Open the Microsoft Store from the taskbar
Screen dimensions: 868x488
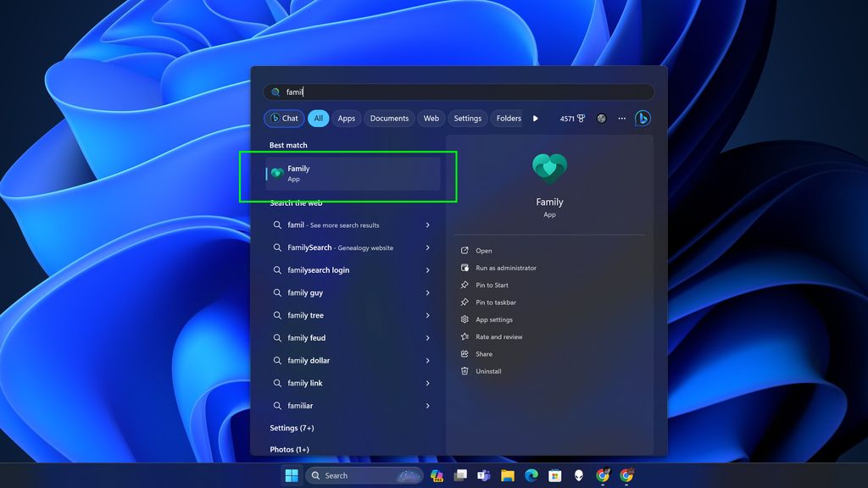point(555,475)
